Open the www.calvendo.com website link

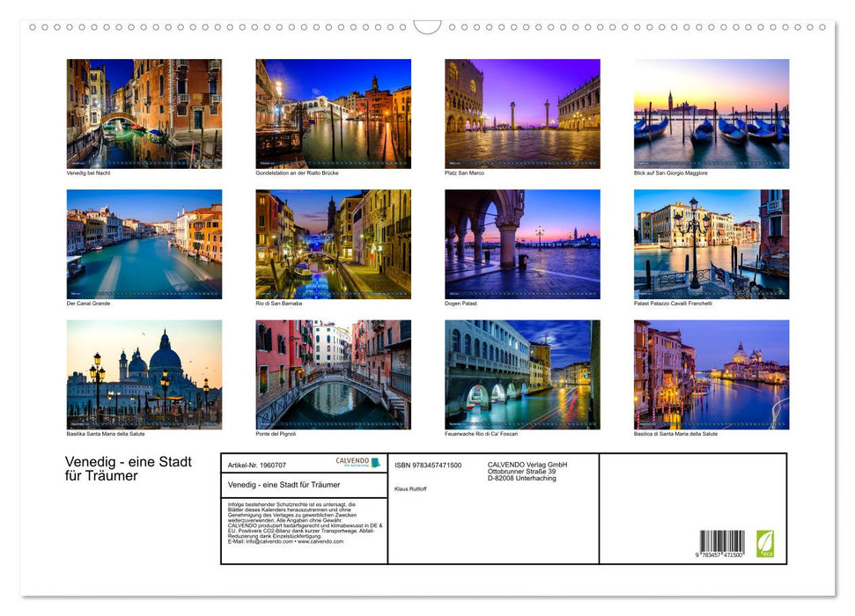tap(321, 543)
